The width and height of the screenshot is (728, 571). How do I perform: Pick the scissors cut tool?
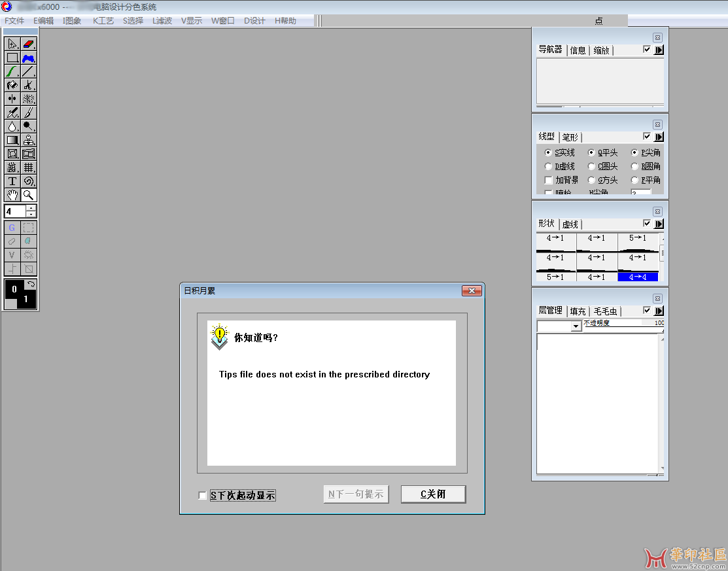click(x=29, y=85)
